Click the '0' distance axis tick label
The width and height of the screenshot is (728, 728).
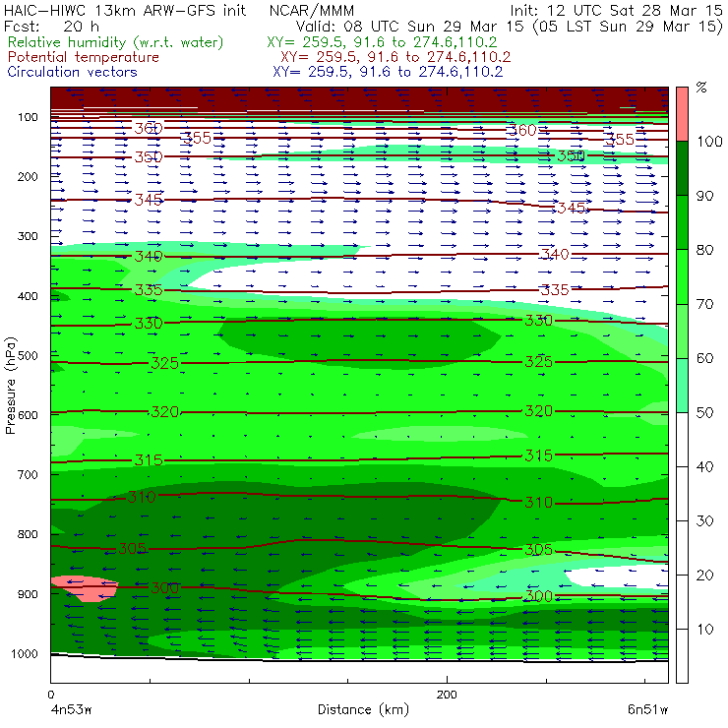click(x=50, y=695)
